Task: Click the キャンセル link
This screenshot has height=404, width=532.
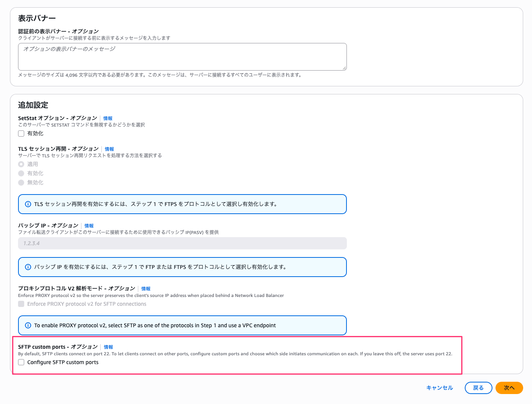Action: (x=440, y=388)
